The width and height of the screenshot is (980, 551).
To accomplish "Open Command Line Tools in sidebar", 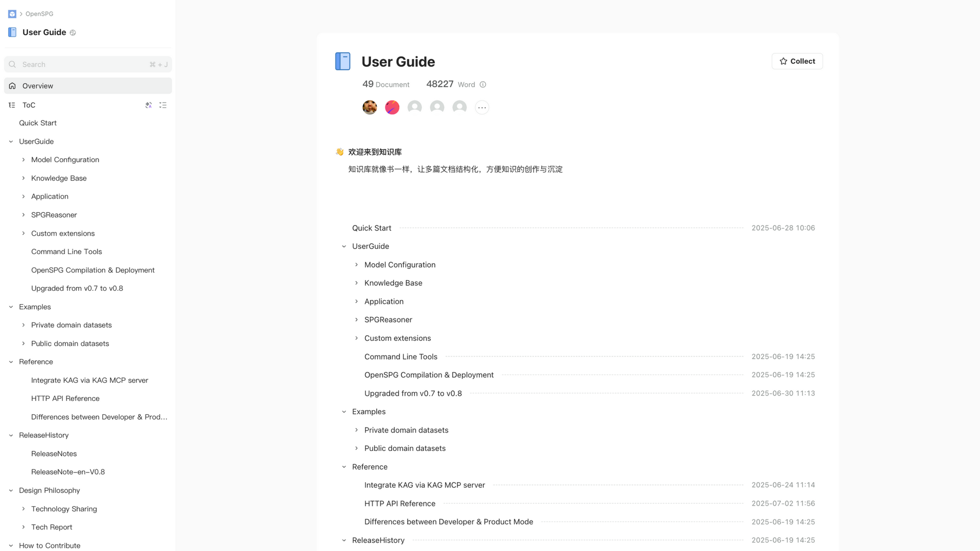I will pos(66,252).
